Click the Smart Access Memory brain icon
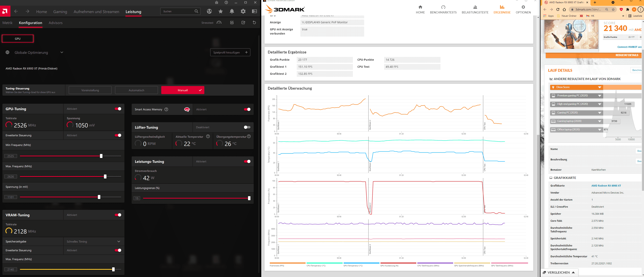 tap(187, 109)
